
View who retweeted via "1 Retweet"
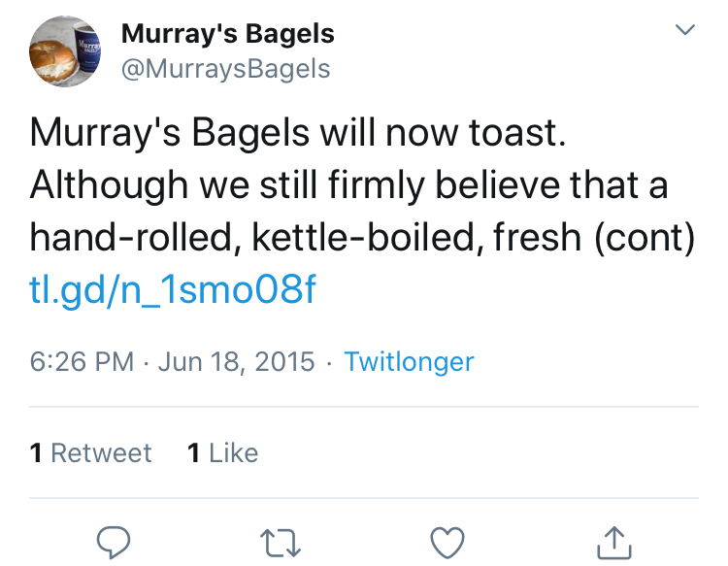(x=91, y=452)
